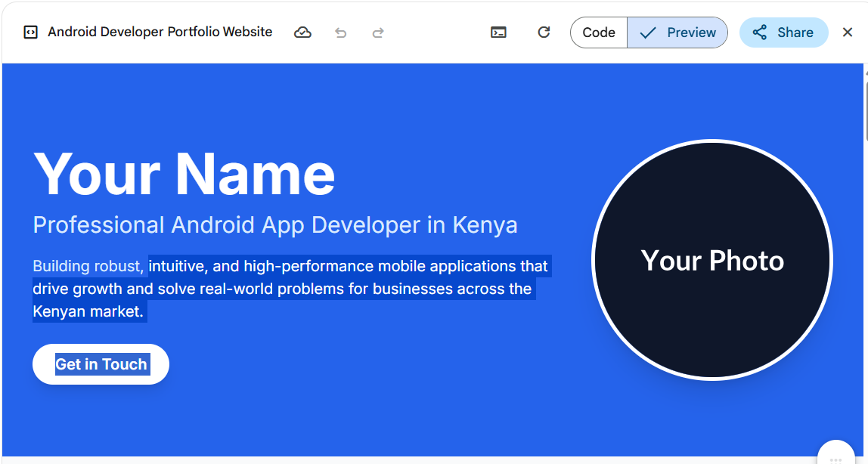Image resolution: width=868 pixels, height=464 pixels.
Task: Click the highlighted paragraph about Kenyan market
Action: click(x=291, y=289)
